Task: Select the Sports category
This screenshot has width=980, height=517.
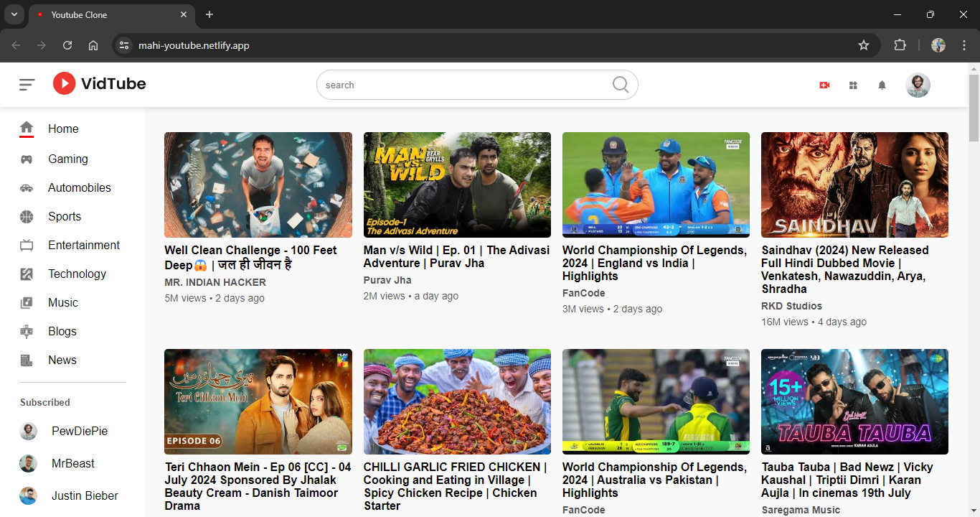Action: click(65, 217)
